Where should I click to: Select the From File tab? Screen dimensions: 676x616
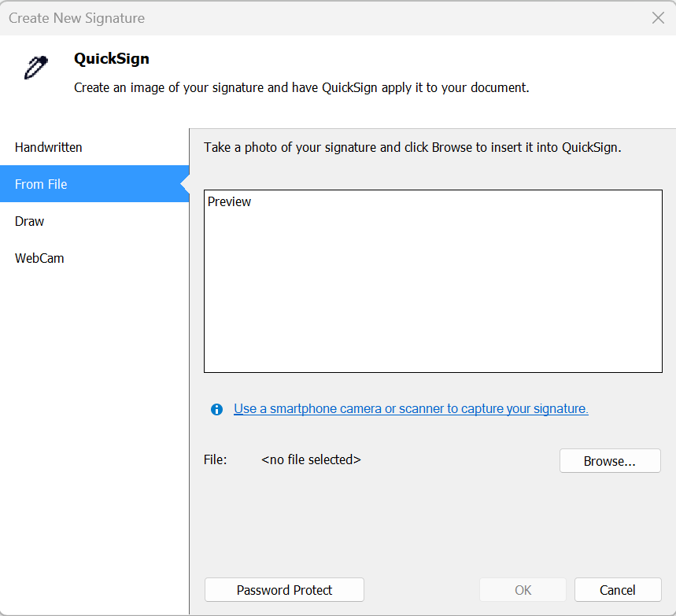tap(94, 184)
